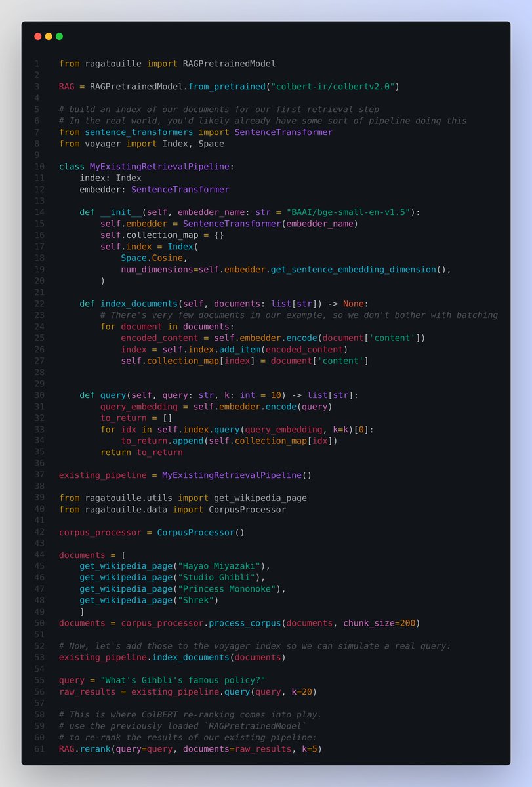
Task: Click the comment "# This is where ColBERT re-ranking"
Action: pos(191,714)
